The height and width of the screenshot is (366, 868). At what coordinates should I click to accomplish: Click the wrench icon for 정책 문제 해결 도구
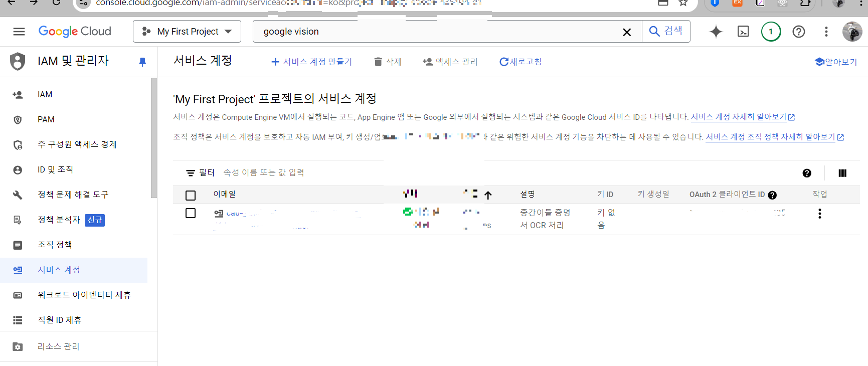pyautogui.click(x=18, y=195)
